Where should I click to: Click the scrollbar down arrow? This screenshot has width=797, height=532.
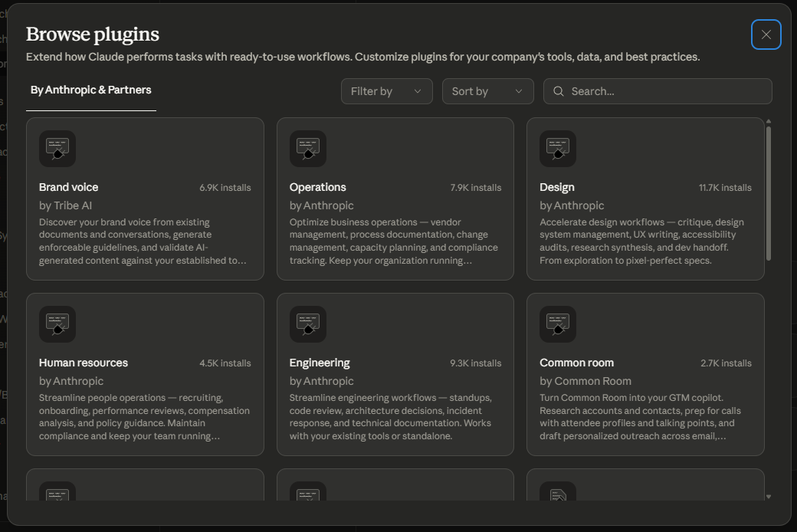click(x=769, y=497)
